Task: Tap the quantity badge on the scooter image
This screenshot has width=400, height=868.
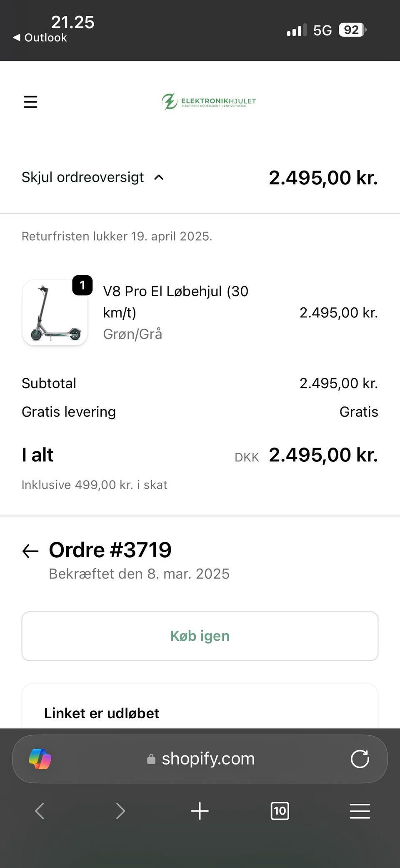Action: (82, 285)
